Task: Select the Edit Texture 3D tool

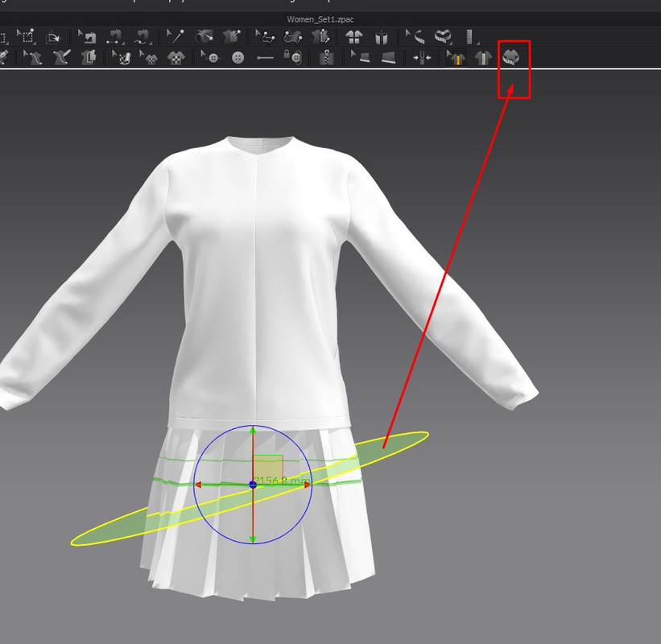Action: click(x=122, y=57)
